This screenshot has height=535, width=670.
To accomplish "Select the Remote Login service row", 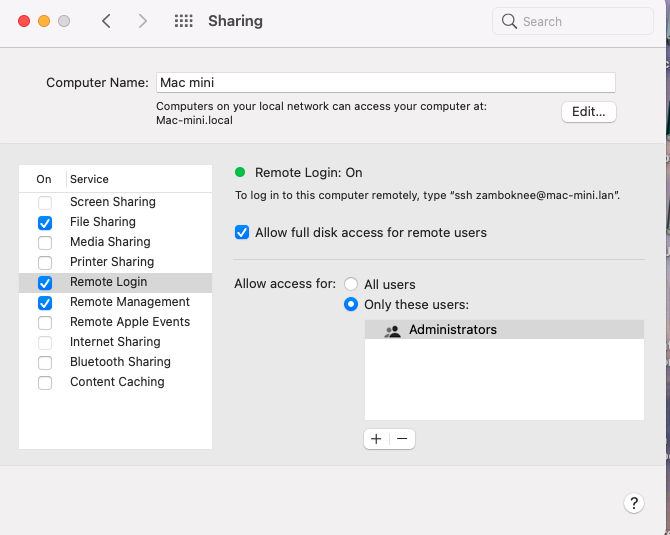I will (x=115, y=282).
